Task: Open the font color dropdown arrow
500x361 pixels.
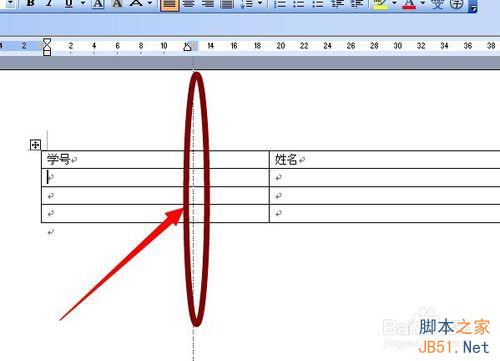Action: (x=423, y=3)
